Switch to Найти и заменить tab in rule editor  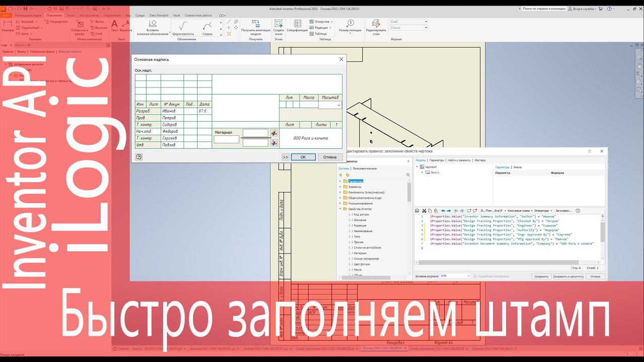pos(460,160)
